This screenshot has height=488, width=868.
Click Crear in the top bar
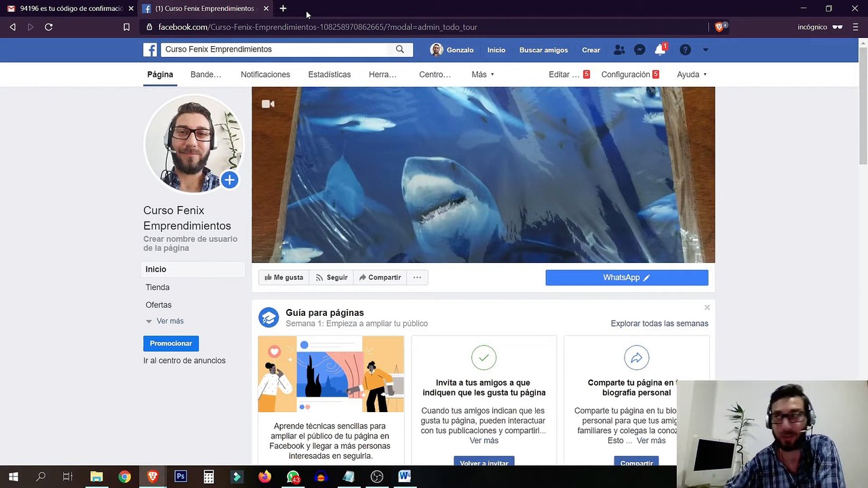pos(591,50)
